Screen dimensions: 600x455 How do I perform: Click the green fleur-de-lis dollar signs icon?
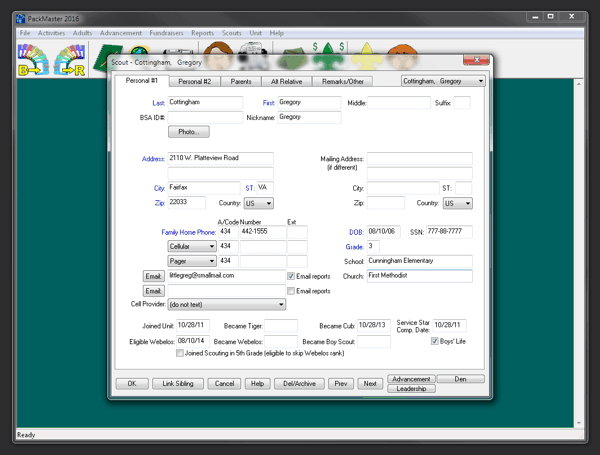pyautogui.click(x=328, y=56)
